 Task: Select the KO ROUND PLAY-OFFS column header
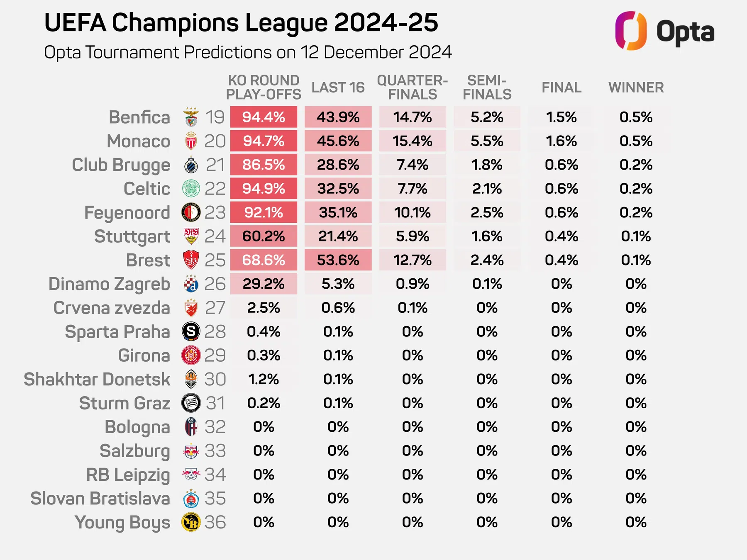pyautogui.click(x=264, y=88)
